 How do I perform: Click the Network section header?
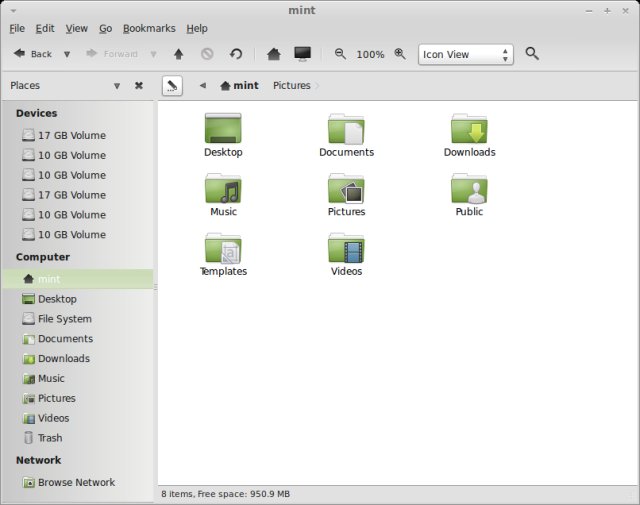coord(38,460)
